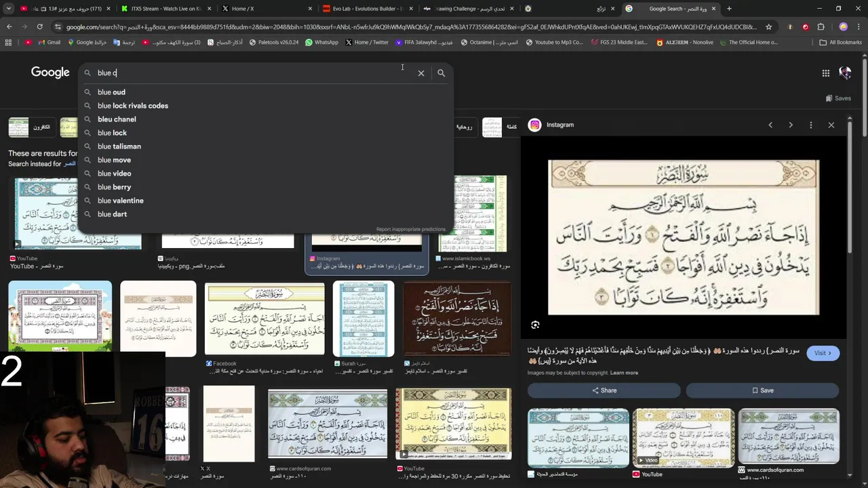The width and height of the screenshot is (868, 488).
Task: Switch to the Drawing Challenge tab
Action: point(468,9)
